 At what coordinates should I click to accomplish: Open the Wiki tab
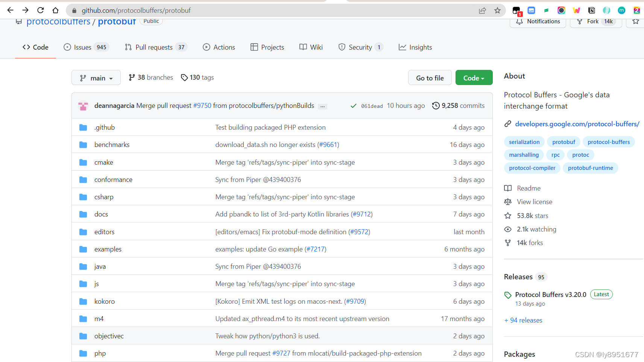(x=311, y=47)
